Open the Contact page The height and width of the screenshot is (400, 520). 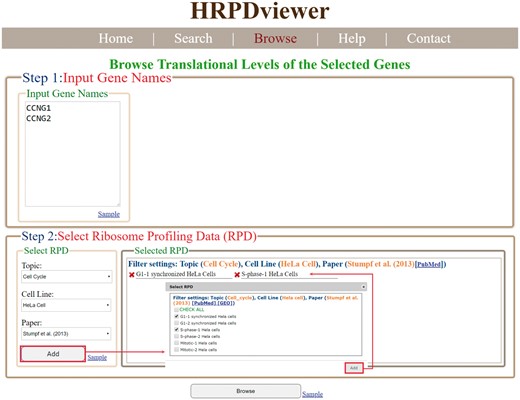[x=428, y=38]
